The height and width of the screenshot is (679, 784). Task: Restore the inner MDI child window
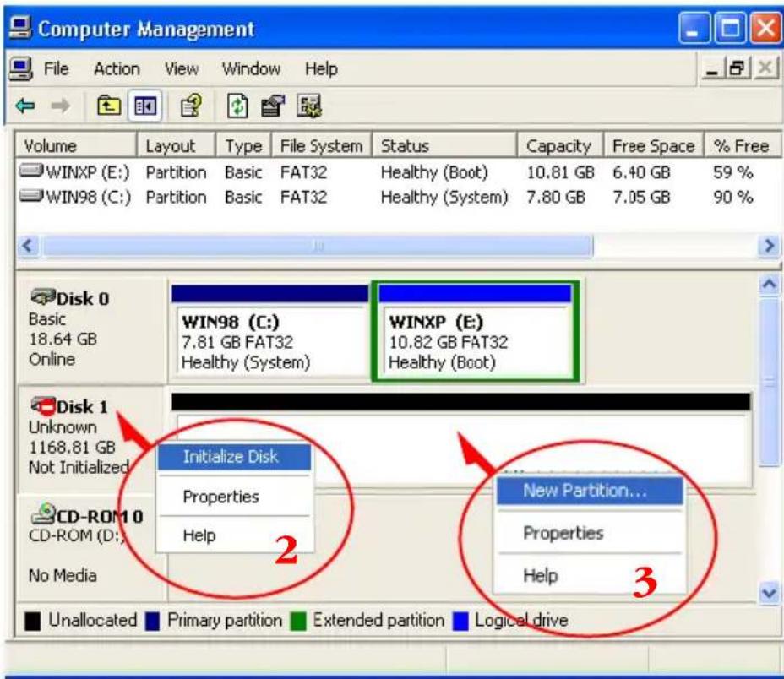tap(738, 68)
